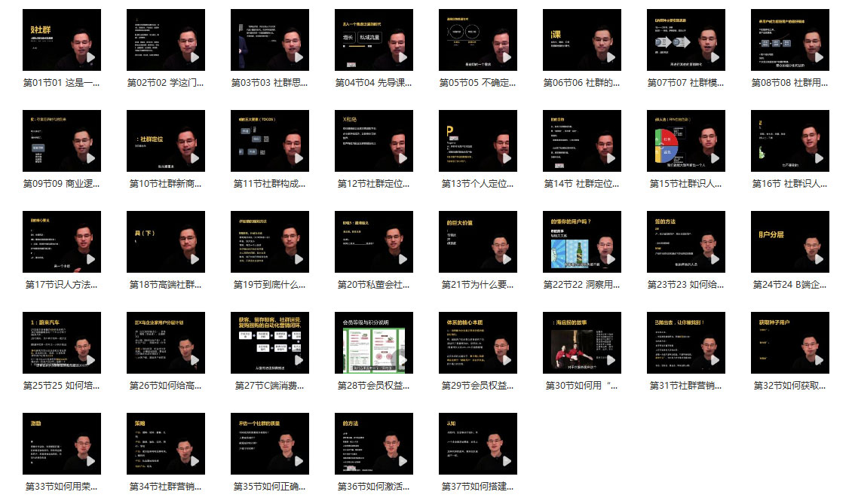Click the file name label 第32节如何获取
Image resolution: width=852 pixels, height=504 pixels.
790,386
